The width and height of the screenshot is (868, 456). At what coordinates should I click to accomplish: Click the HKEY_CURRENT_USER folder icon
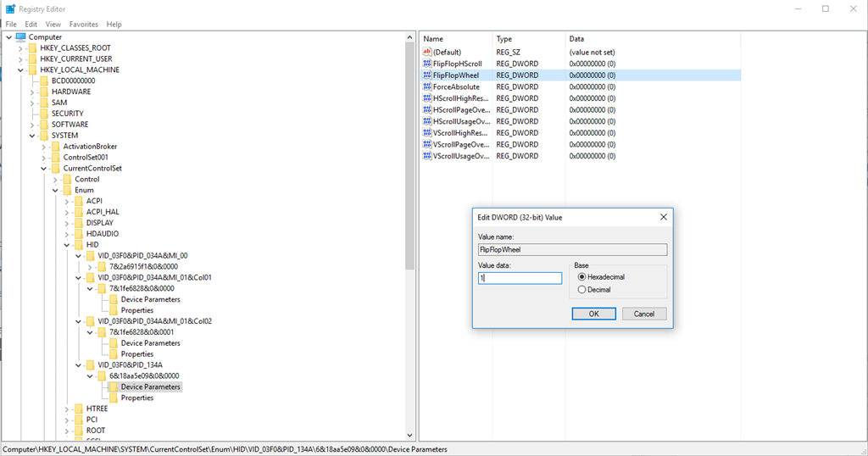click(x=33, y=58)
